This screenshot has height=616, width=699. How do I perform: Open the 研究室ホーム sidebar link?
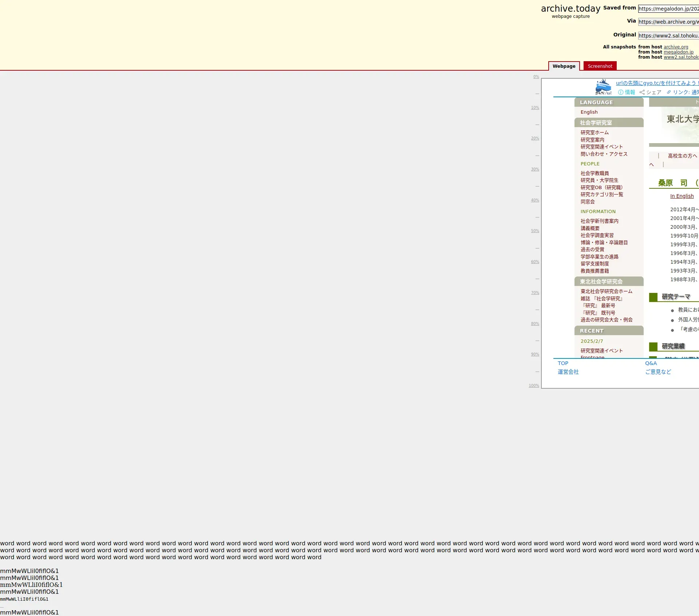594,133
